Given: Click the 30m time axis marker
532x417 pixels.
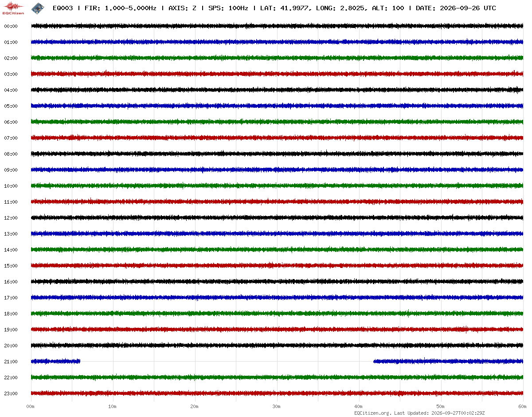Looking at the screenshot, I should [277, 406].
